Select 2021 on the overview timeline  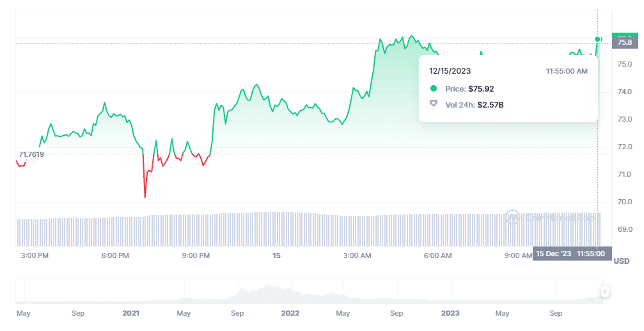(130, 314)
